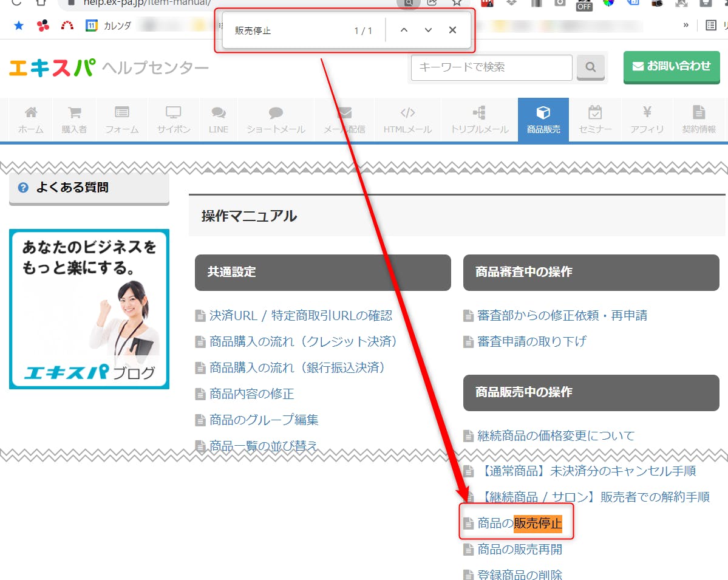Viewport: 728px width, 580px height.
Task: Click the お問い合わせ green button
Action: tap(672, 66)
